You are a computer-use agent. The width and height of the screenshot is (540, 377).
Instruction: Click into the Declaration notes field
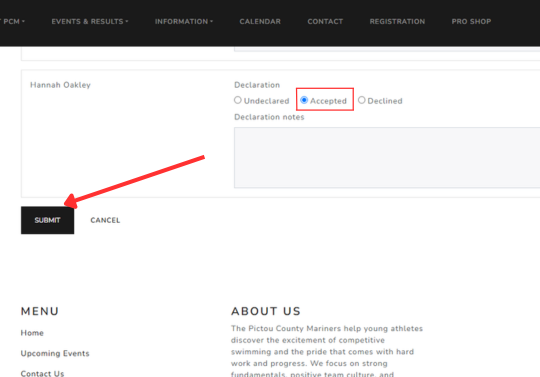[387, 157]
